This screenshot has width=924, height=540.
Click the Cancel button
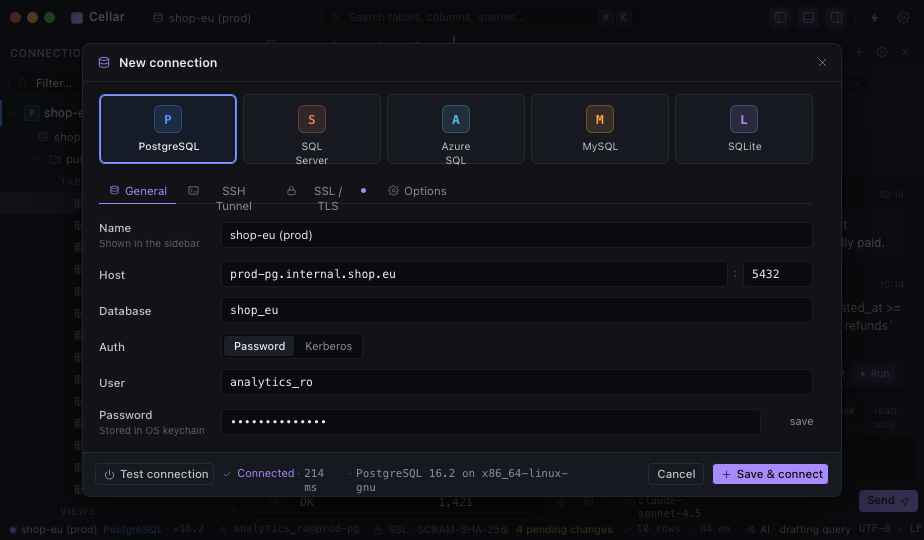coord(676,474)
